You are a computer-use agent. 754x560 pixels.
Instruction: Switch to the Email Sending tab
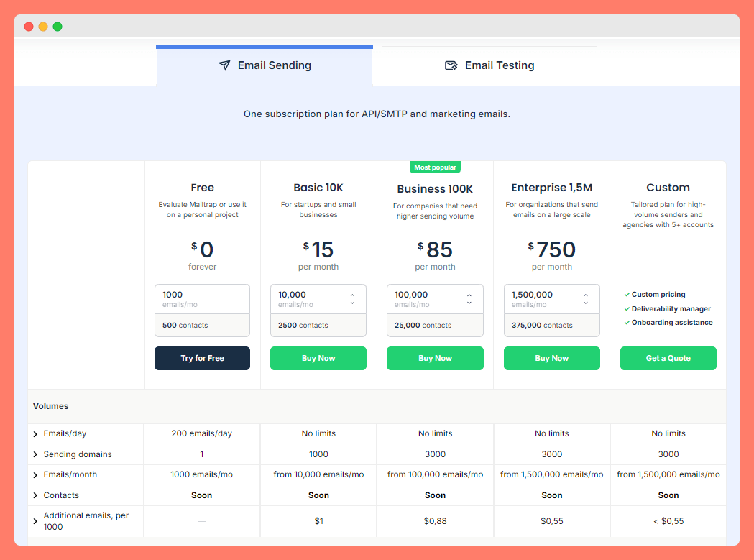[265, 65]
